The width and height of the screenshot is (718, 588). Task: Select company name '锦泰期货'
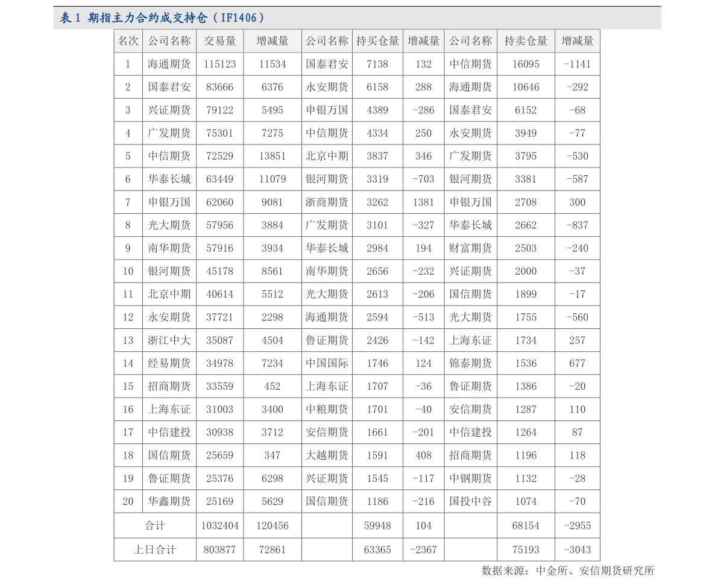[x=470, y=363]
